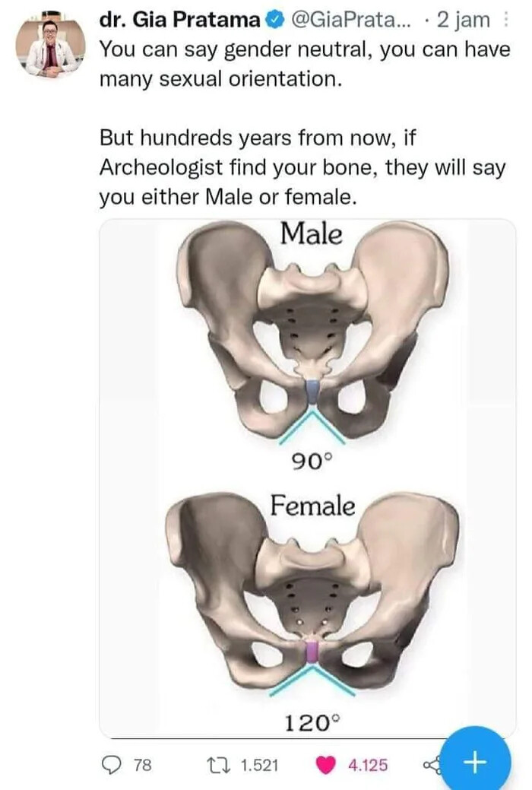Click the 4.125 likes count
This screenshot has height=790, width=532.
[x=368, y=766]
